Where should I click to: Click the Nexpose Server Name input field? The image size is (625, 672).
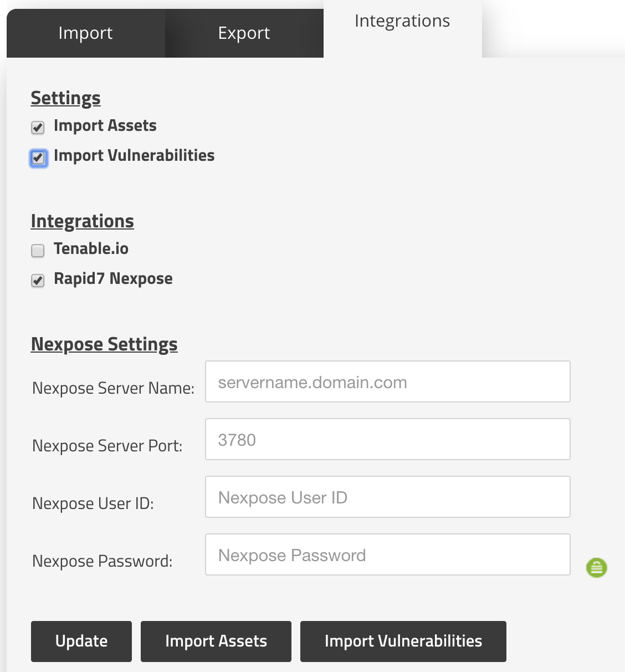tap(388, 381)
